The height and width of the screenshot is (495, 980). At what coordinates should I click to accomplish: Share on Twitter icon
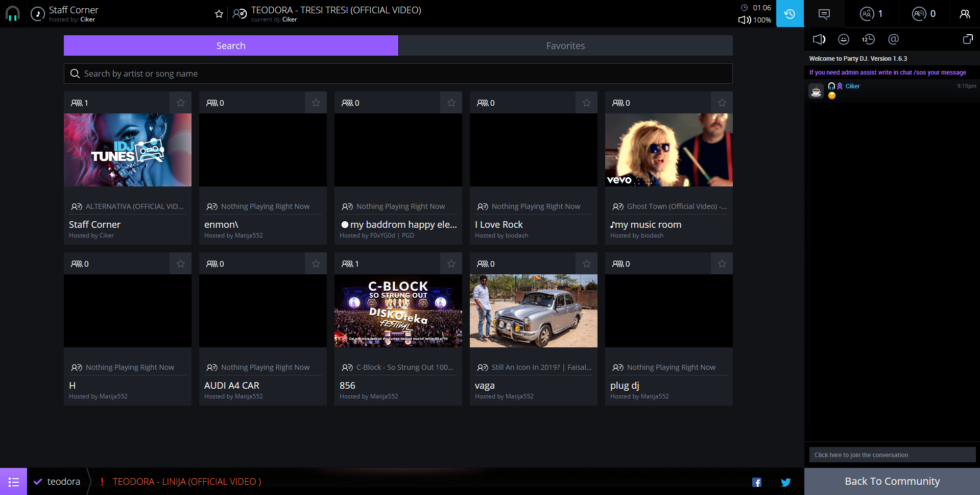click(785, 482)
